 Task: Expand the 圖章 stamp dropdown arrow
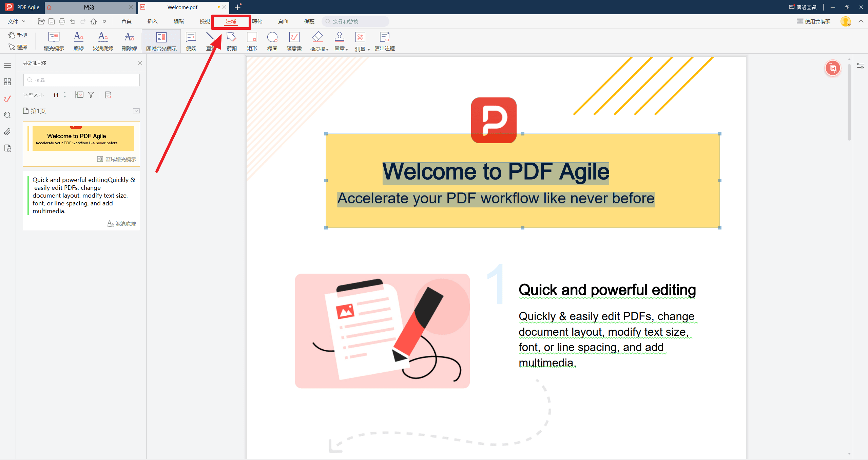click(x=347, y=50)
